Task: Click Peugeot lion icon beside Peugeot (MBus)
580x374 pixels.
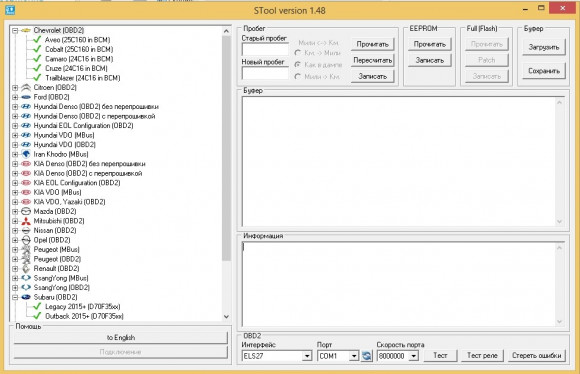Action: [x=26, y=250]
